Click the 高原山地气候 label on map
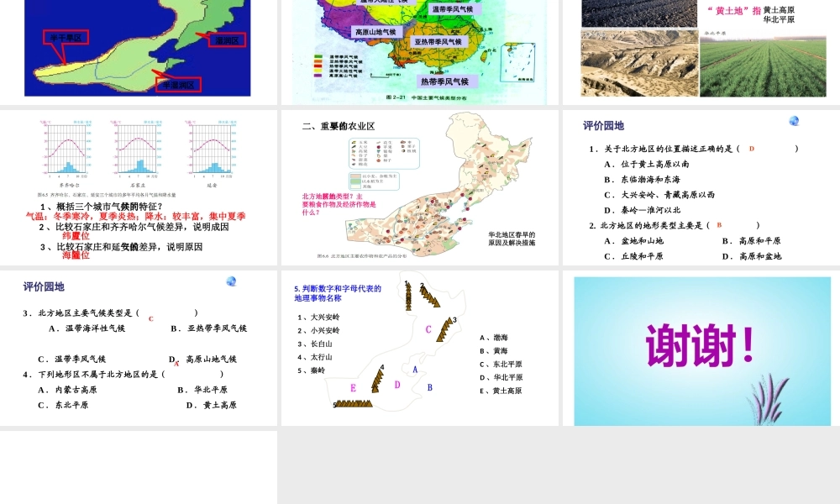 (375, 32)
